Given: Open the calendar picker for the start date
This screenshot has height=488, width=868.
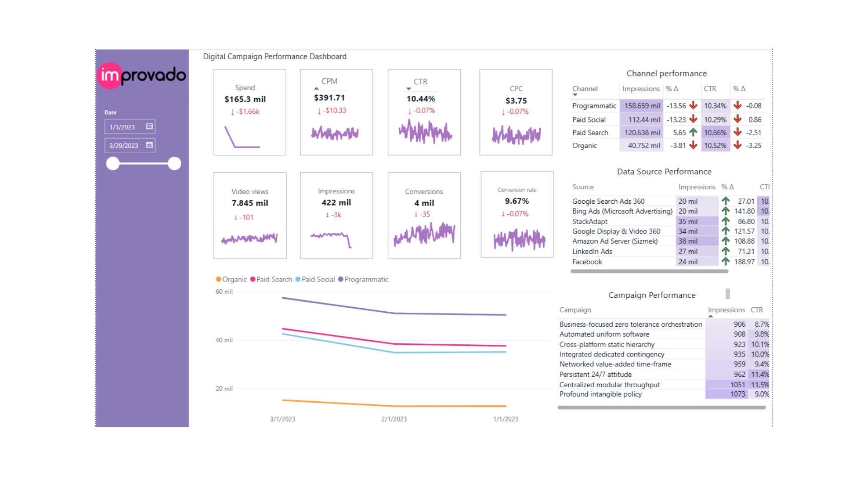Looking at the screenshot, I should (x=150, y=127).
